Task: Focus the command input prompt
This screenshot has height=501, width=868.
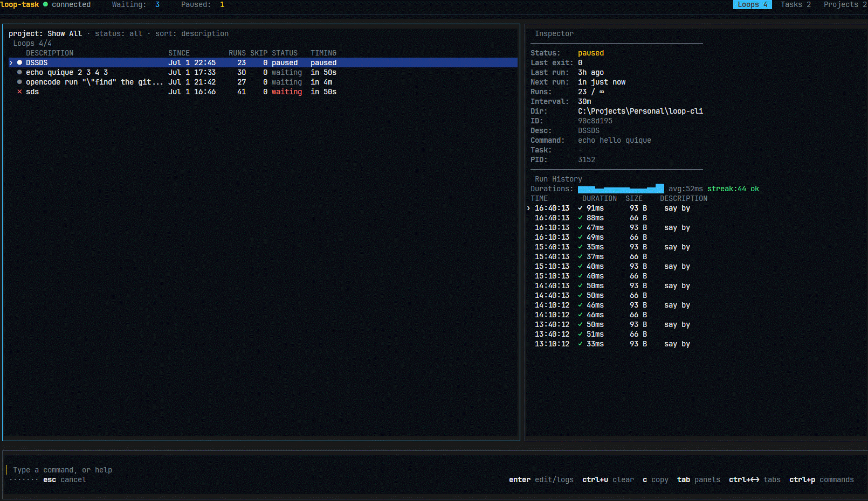Action: tap(63, 470)
